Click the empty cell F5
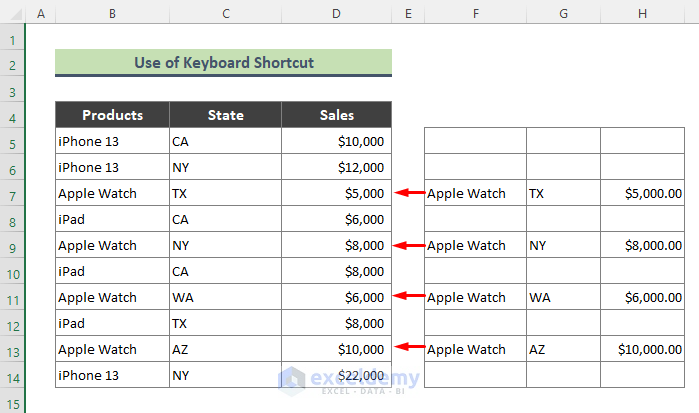 (475, 141)
